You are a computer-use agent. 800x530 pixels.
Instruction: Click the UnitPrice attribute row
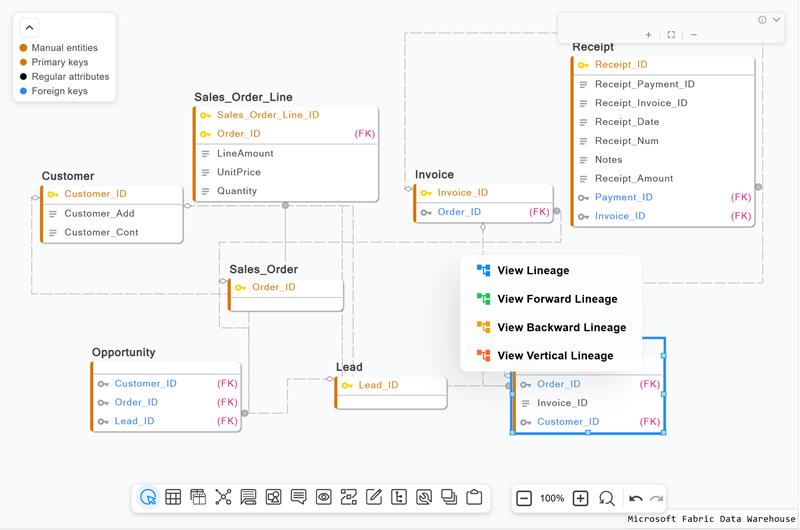tap(287, 172)
